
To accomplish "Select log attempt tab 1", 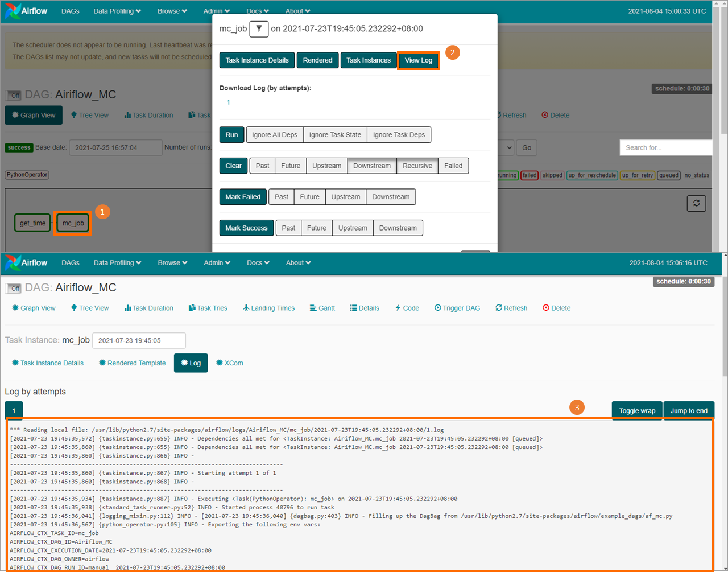I will click(14, 410).
